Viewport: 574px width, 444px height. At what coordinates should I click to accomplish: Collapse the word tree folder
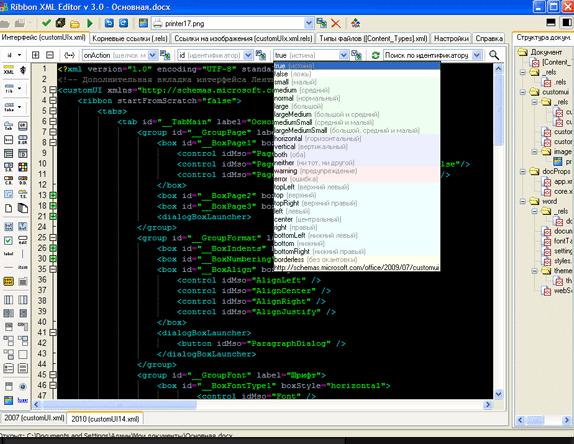click(523, 201)
